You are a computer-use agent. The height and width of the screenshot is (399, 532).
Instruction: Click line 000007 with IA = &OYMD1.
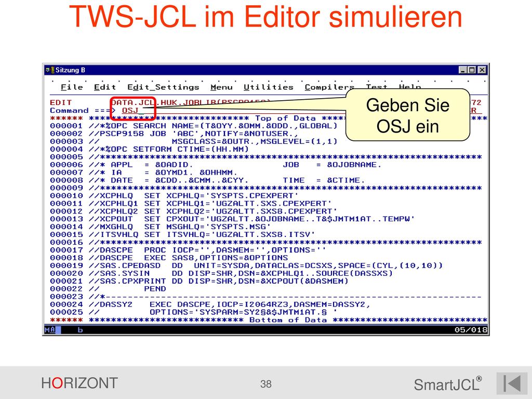coord(143,172)
